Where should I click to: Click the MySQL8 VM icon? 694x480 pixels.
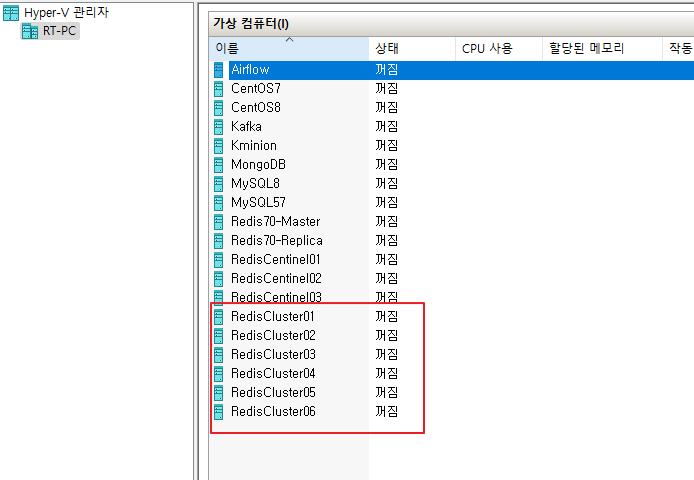pos(218,184)
